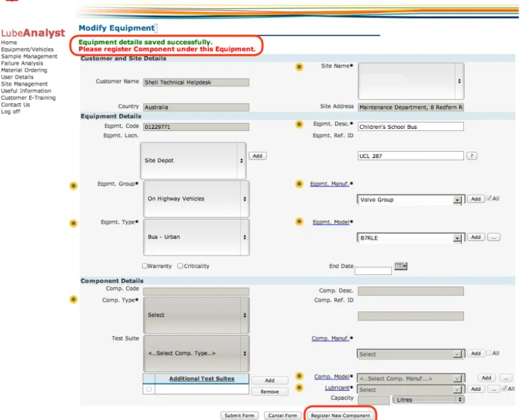530x420 pixels.
Task: Open Failure Analysis in the sidebar
Action: coord(22,63)
